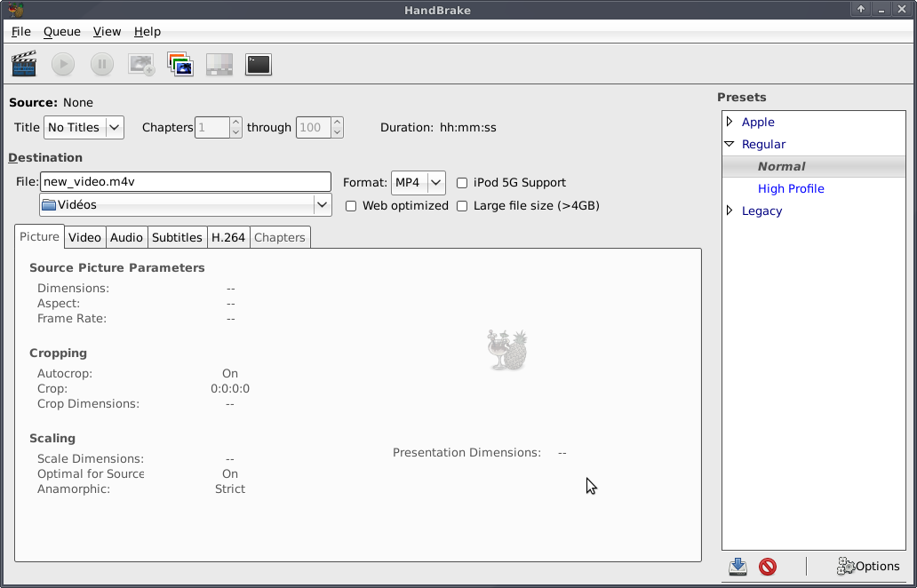Click the Legacy preset category label
Image resolution: width=917 pixels, height=588 pixels.
tap(762, 211)
